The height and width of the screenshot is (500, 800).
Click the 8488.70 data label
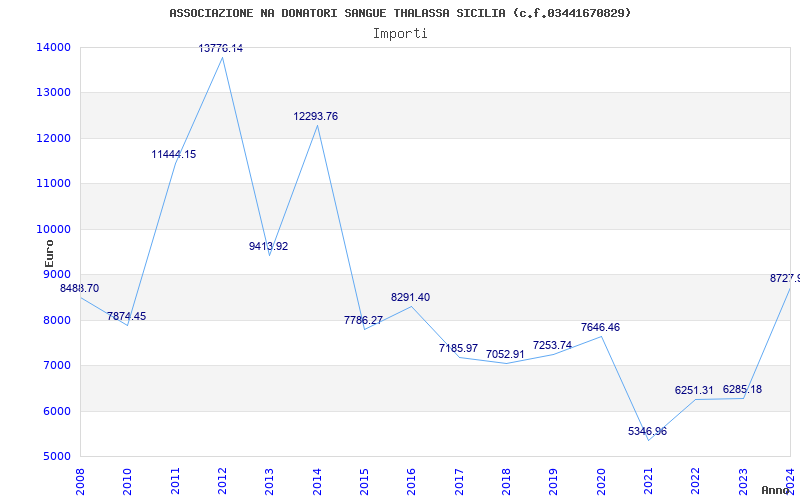click(x=80, y=288)
